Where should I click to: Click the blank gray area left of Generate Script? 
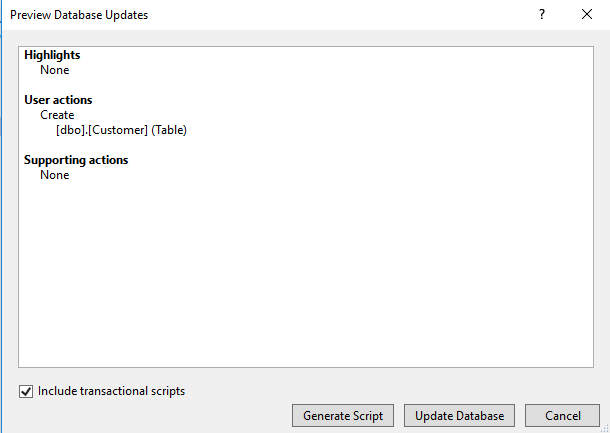click(150, 415)
